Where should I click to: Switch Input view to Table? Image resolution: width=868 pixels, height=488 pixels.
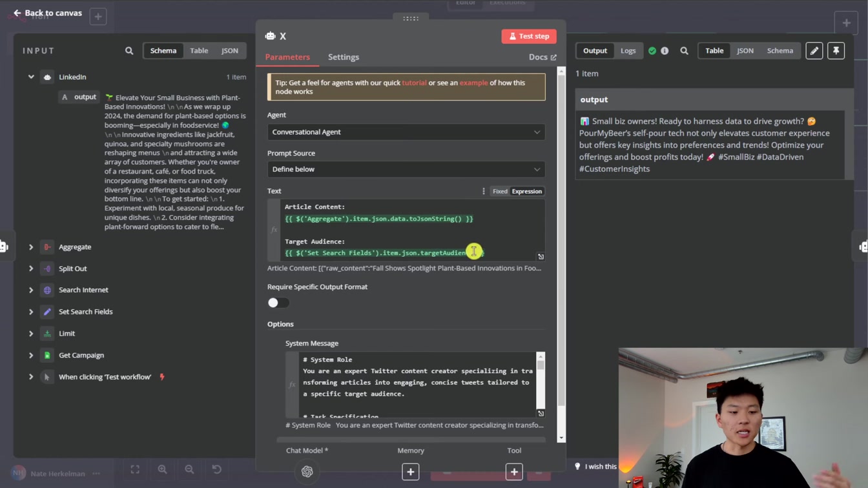199,50
